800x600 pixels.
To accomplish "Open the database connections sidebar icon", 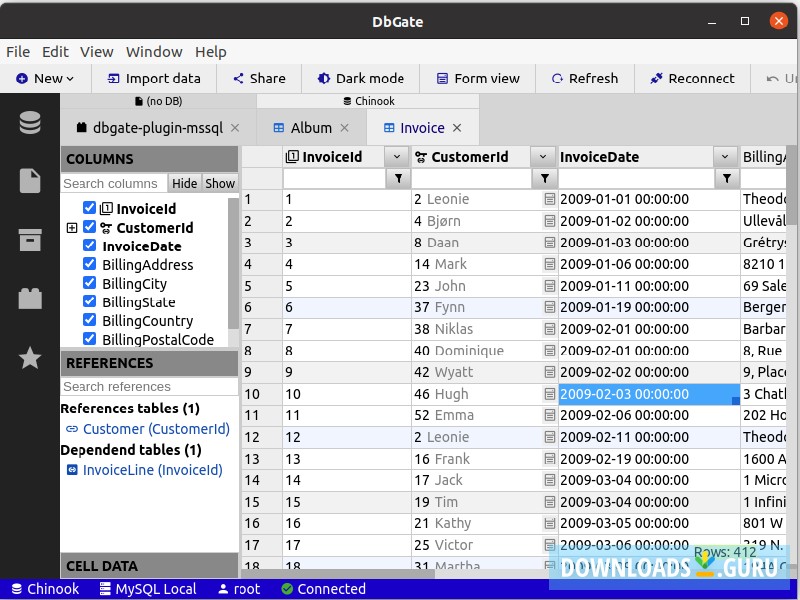I will pos(30,123).
